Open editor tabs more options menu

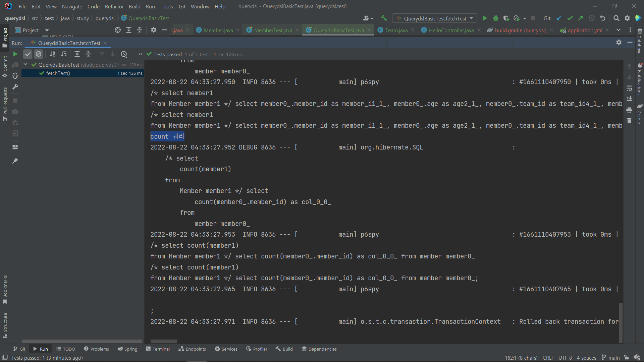[x=630, y=30]
